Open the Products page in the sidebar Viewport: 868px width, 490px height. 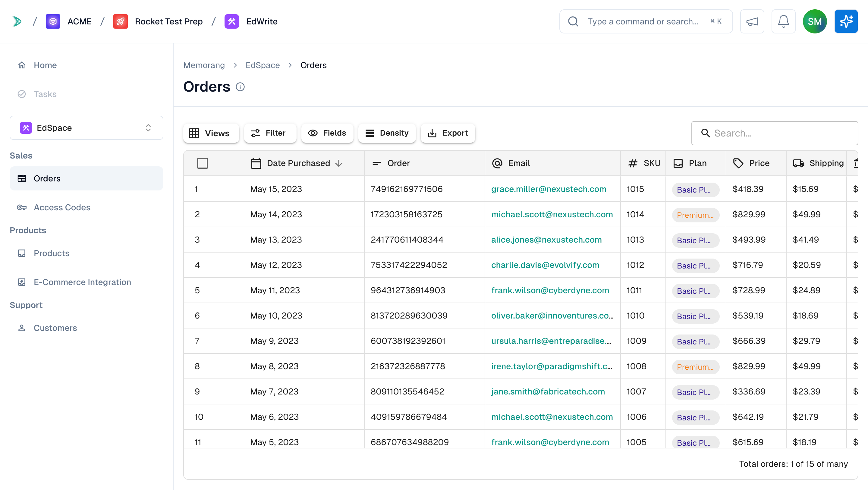tap(86, 253)
